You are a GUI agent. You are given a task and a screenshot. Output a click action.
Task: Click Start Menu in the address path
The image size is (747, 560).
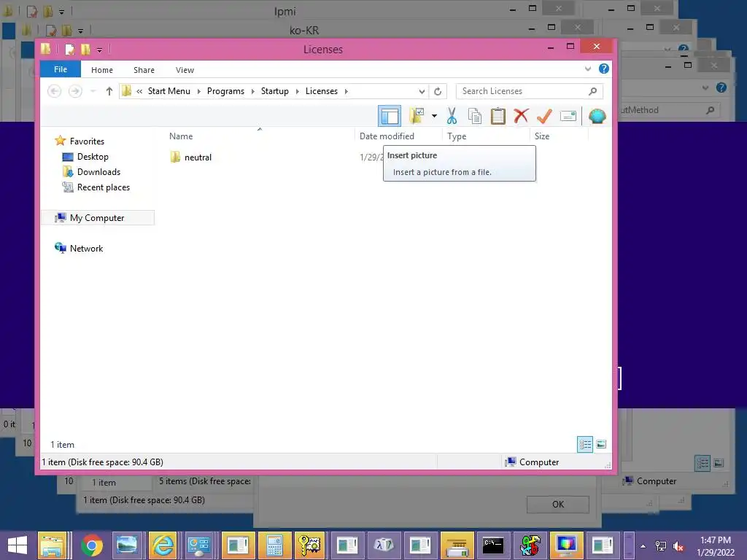click(169, 91)
